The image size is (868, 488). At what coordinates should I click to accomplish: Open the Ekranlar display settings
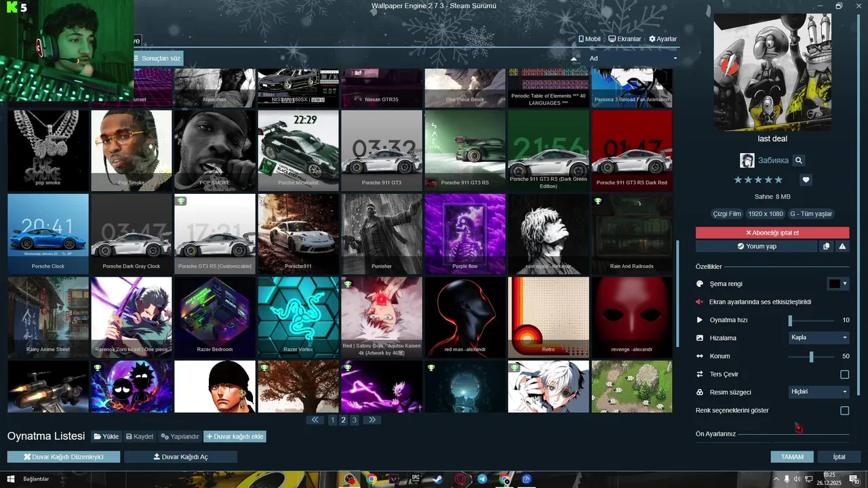click(x=625, y=39)
